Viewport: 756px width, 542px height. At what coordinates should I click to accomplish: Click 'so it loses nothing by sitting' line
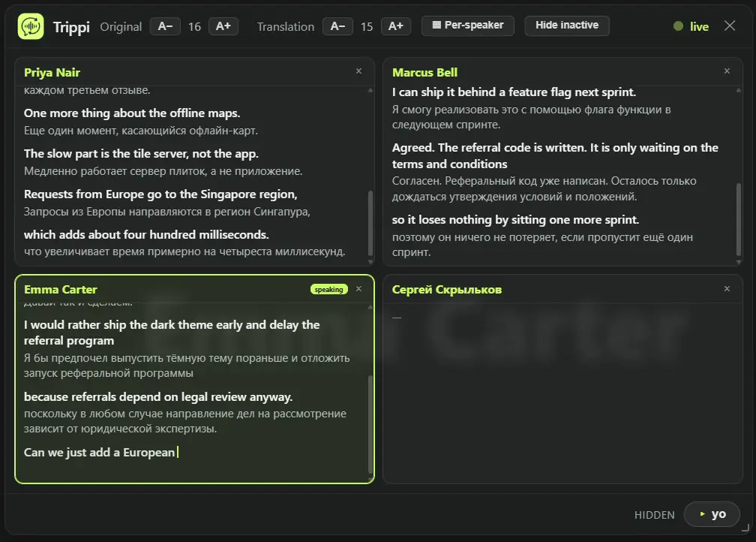515,220
